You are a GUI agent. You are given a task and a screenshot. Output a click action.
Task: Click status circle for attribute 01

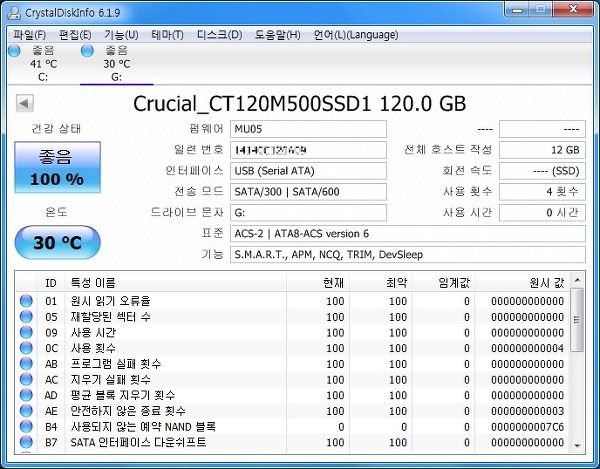(x=26, y=301)
